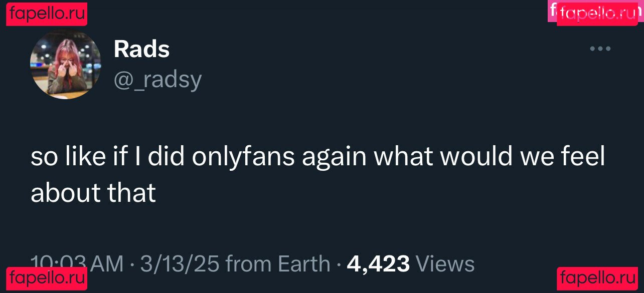The image size is (644, 293).
Task: Click the word "again" in the tweet
Action: 334,158
